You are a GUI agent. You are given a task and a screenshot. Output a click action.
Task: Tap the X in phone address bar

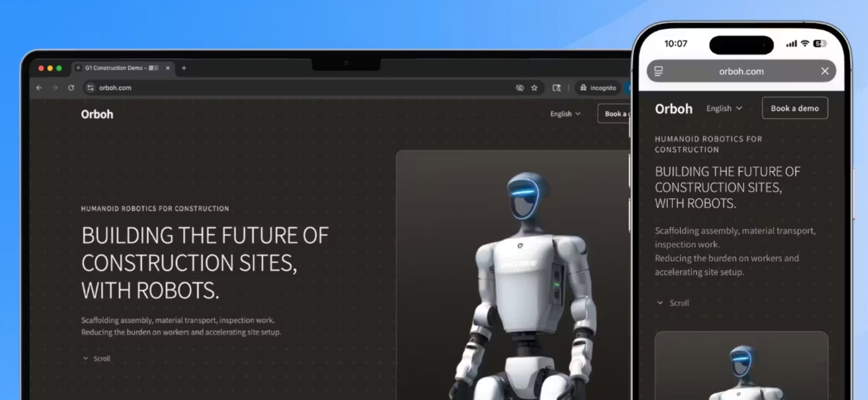[x=825, y=71]
